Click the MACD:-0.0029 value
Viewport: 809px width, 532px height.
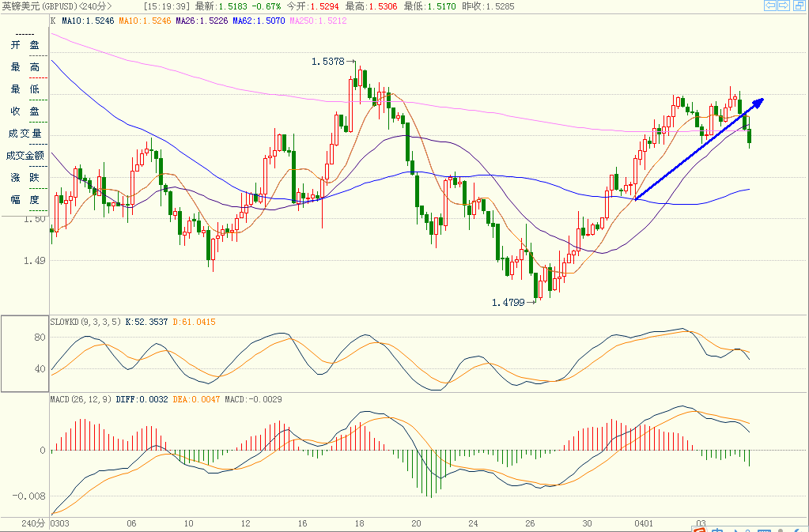253,399
